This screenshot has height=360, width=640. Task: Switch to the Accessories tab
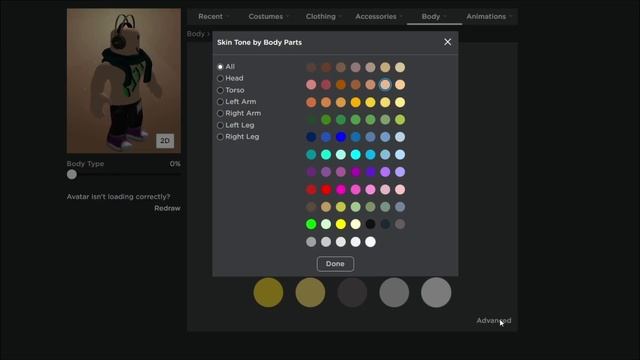coord(379,16)
